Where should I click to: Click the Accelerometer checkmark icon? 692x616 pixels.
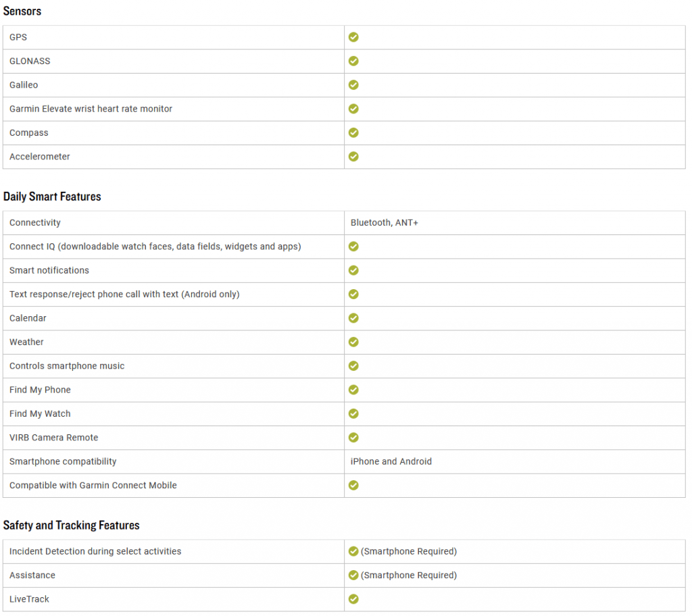[x=353, y=157]
